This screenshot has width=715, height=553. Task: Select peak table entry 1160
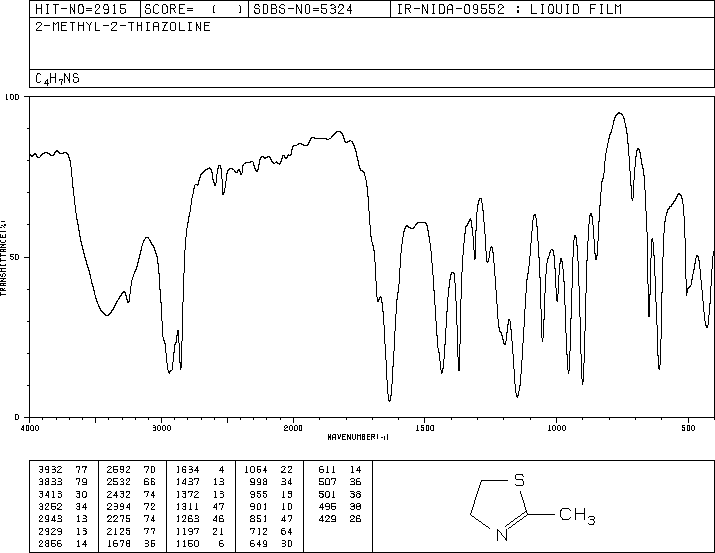(187, 543)
